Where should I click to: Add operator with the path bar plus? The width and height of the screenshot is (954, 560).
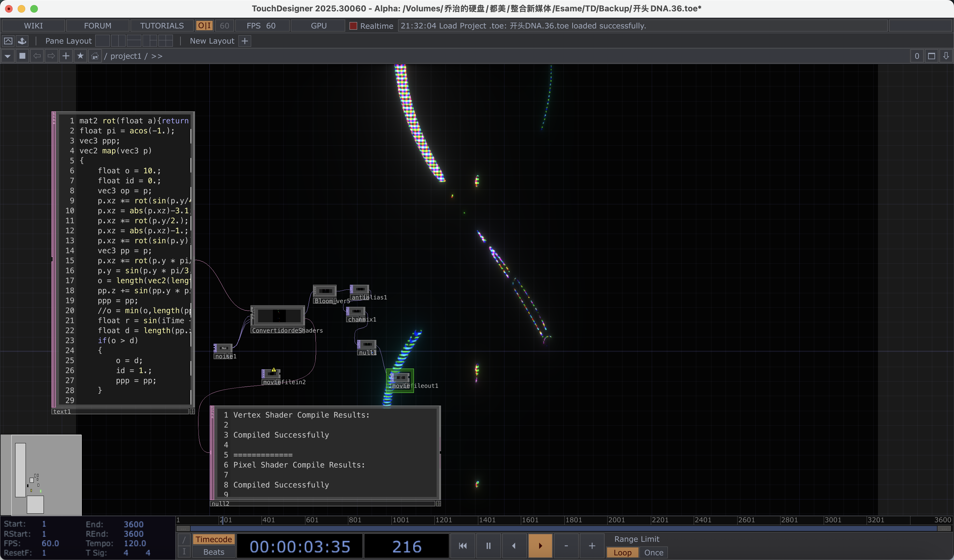[x=66, y=56]
